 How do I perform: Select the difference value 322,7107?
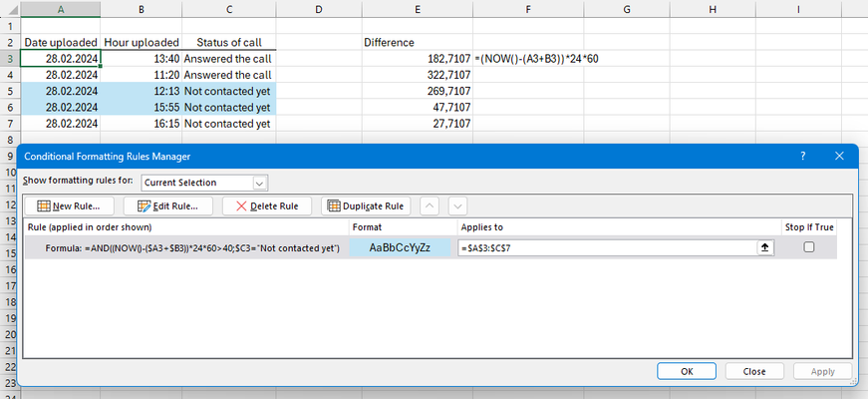418,75
